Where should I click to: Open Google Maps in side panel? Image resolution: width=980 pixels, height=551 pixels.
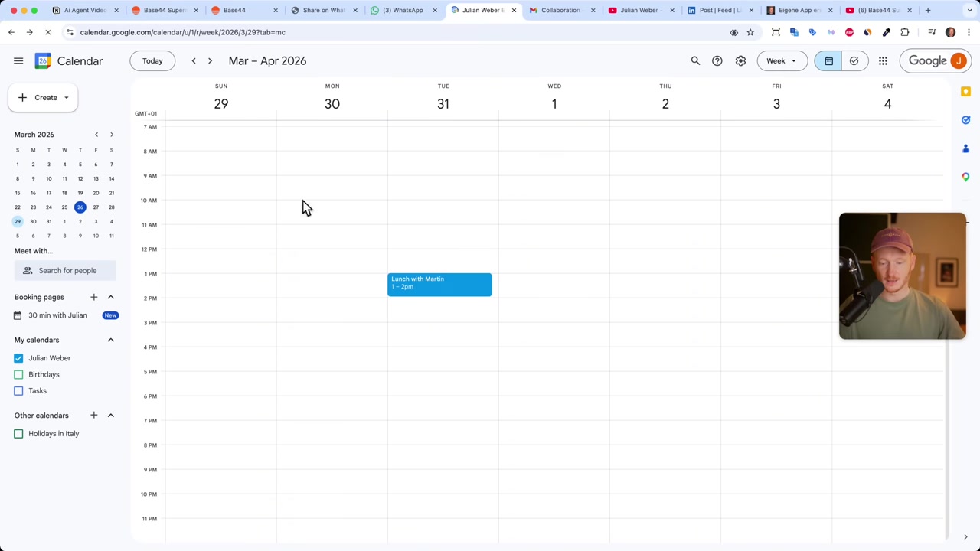(965, 177)
